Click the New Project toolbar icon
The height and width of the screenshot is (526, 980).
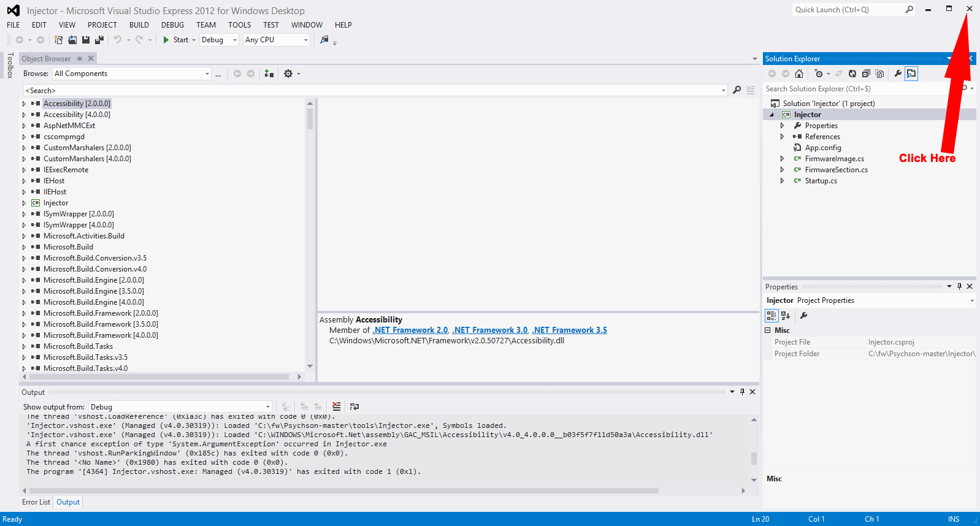point(58,40)
